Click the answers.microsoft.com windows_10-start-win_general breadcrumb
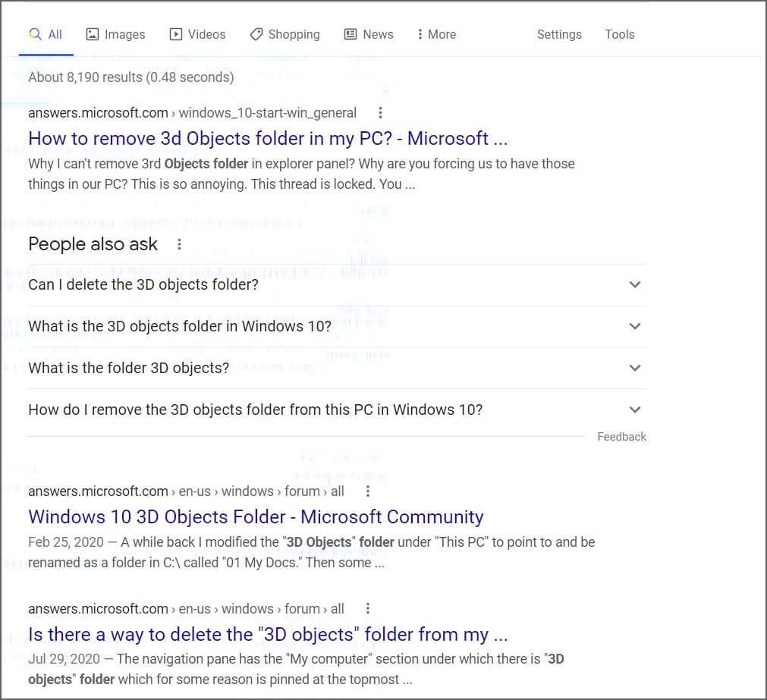The height and width of the screenshot is (700, 767). (x=192, y=113)
